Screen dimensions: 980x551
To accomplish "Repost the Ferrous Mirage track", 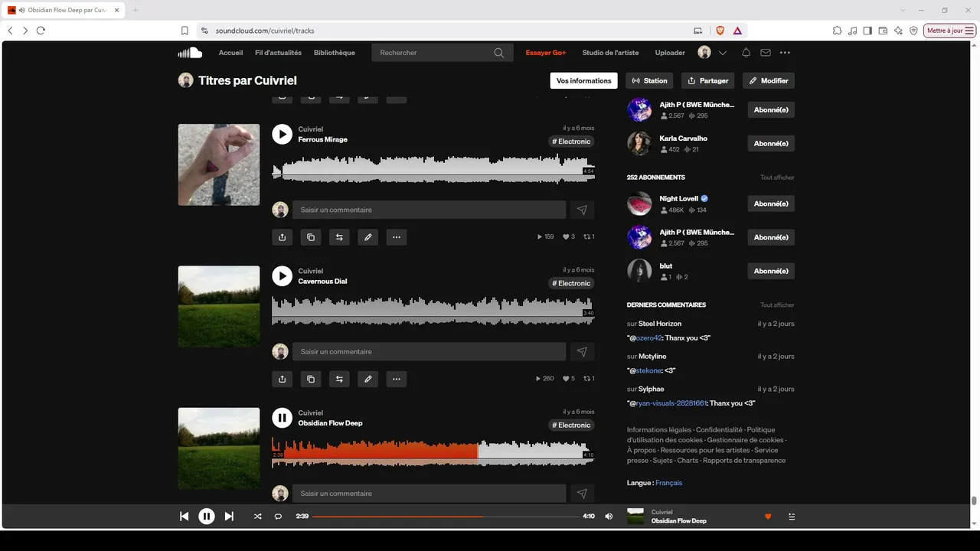I will pos(339,237).
